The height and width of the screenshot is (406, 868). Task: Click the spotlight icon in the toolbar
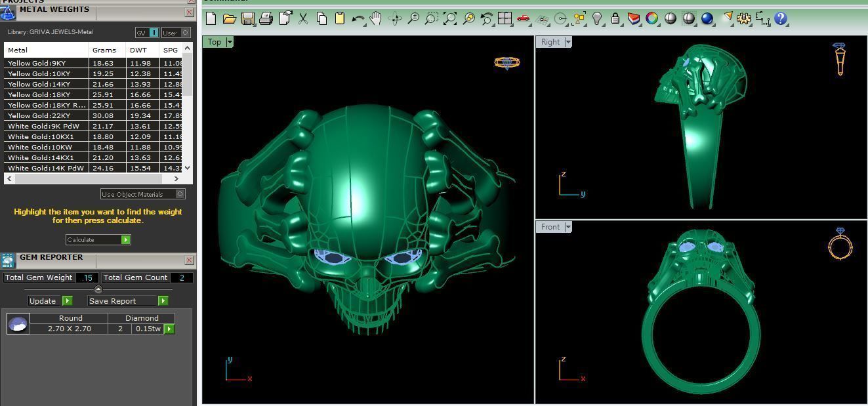pyautogui.click(x=726, y=19)
